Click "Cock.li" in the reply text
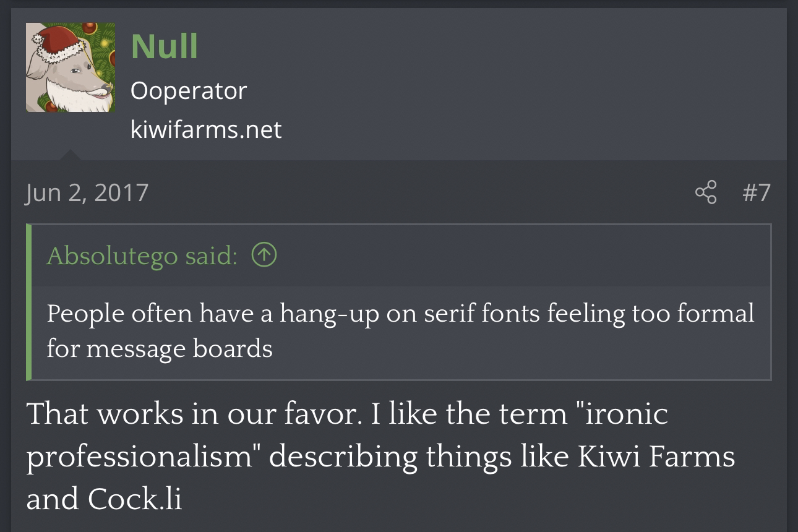Viewport: 798px width, 532px height. (x=135, y=499)
